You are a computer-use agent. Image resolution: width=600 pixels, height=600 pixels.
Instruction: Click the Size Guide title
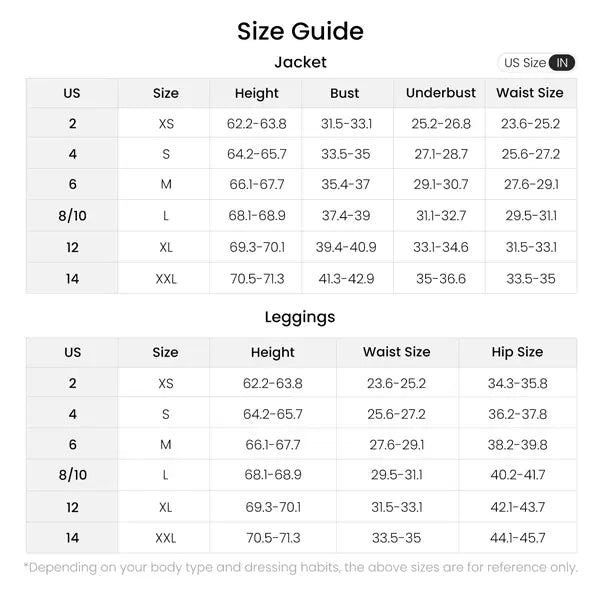pos(300,31)
